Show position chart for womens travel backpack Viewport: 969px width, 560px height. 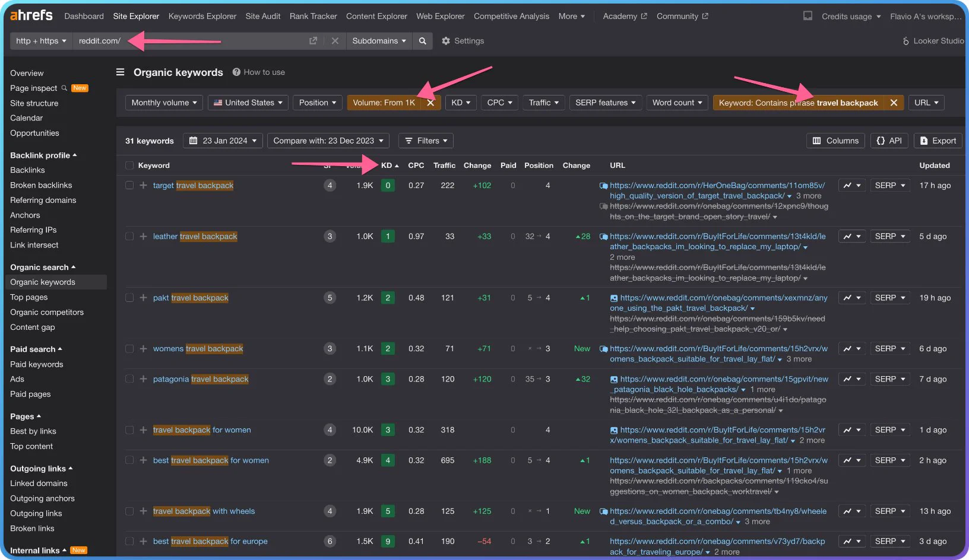[851, 349]
